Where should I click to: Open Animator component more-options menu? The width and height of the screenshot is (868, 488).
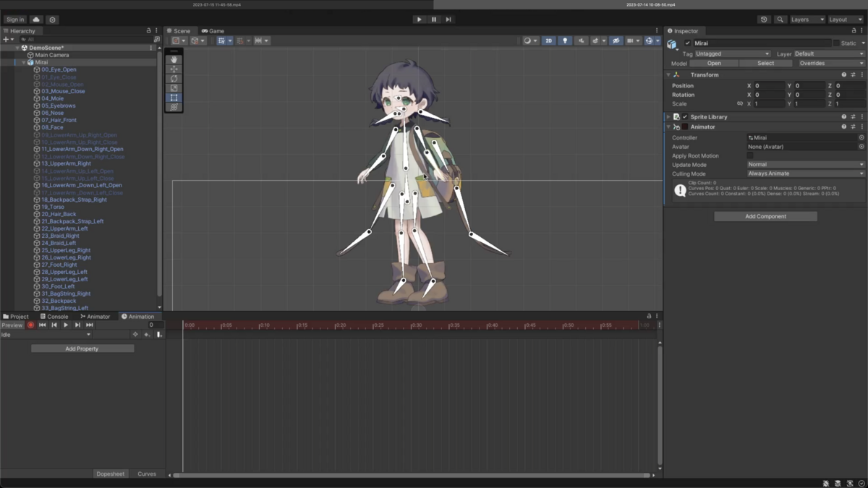[x=861, y=127]
